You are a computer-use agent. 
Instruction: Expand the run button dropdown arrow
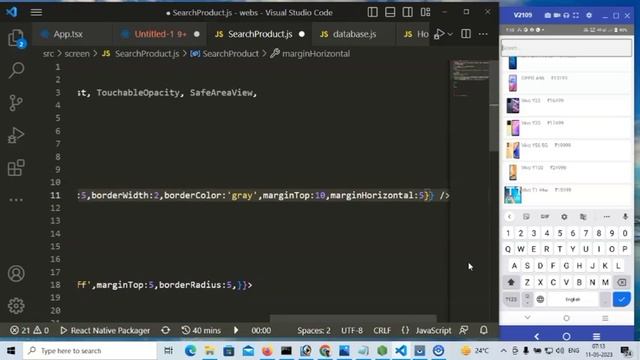(450, 34)
